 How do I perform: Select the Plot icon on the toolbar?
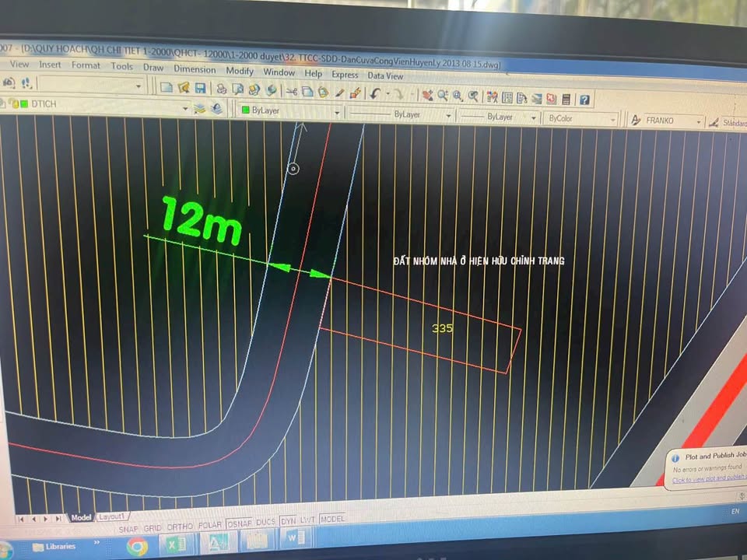tap(222, 91)
